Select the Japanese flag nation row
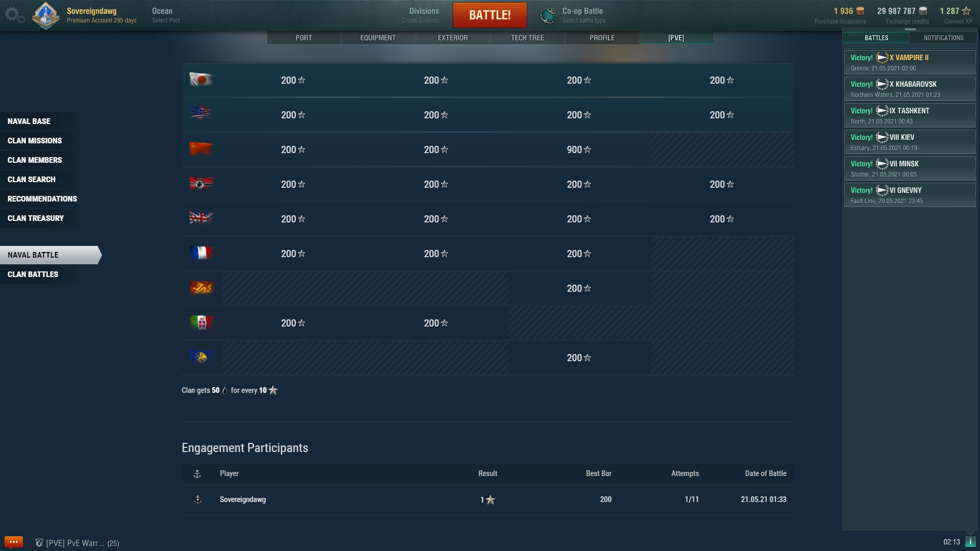 (x=201, y=80)
